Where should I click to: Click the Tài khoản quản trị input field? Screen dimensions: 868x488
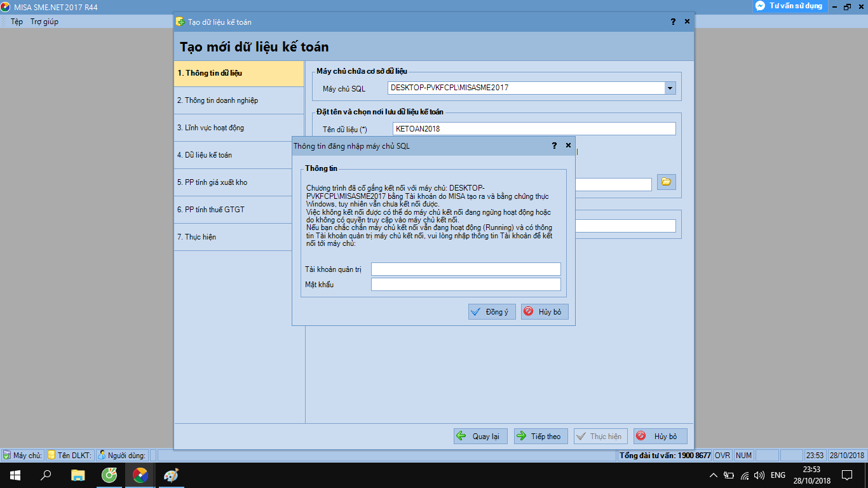[466, 269]
